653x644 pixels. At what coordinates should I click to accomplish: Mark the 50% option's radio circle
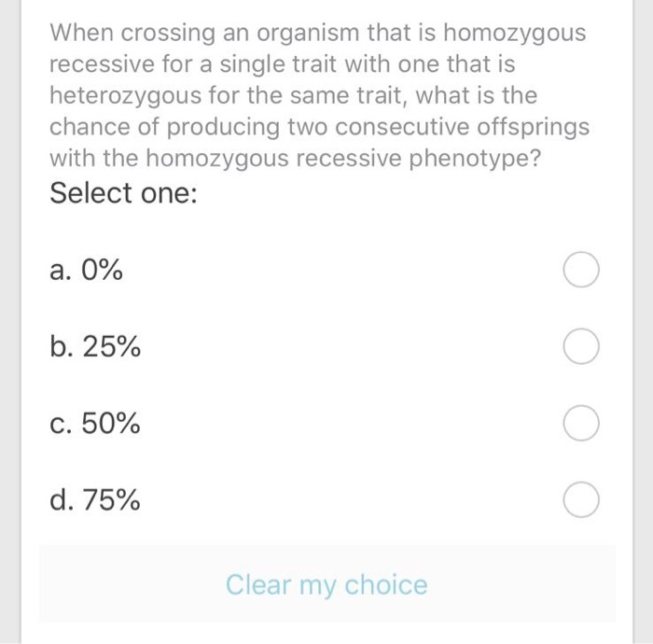(581, 423)
